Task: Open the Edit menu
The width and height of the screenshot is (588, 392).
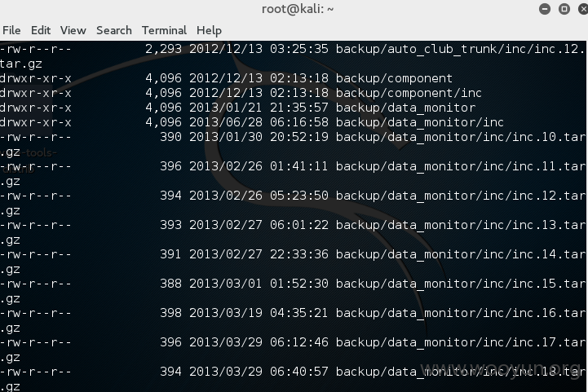Action: [x=41, y=30]
